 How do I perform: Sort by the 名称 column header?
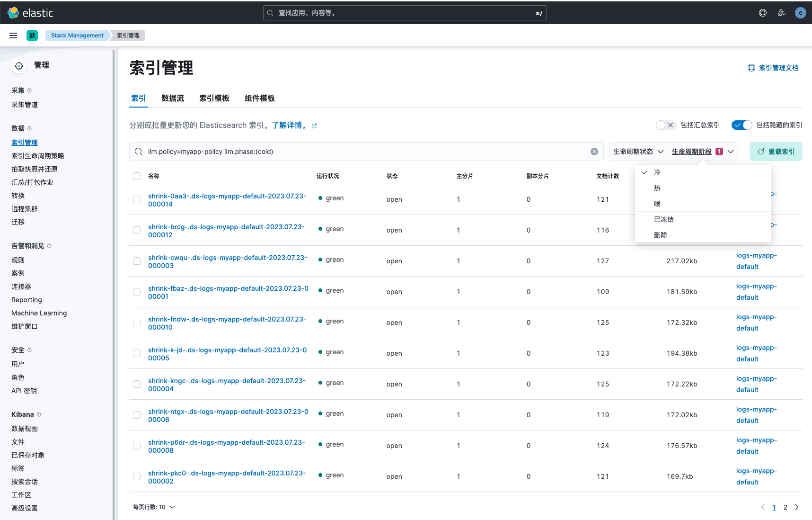click(154, 176)
